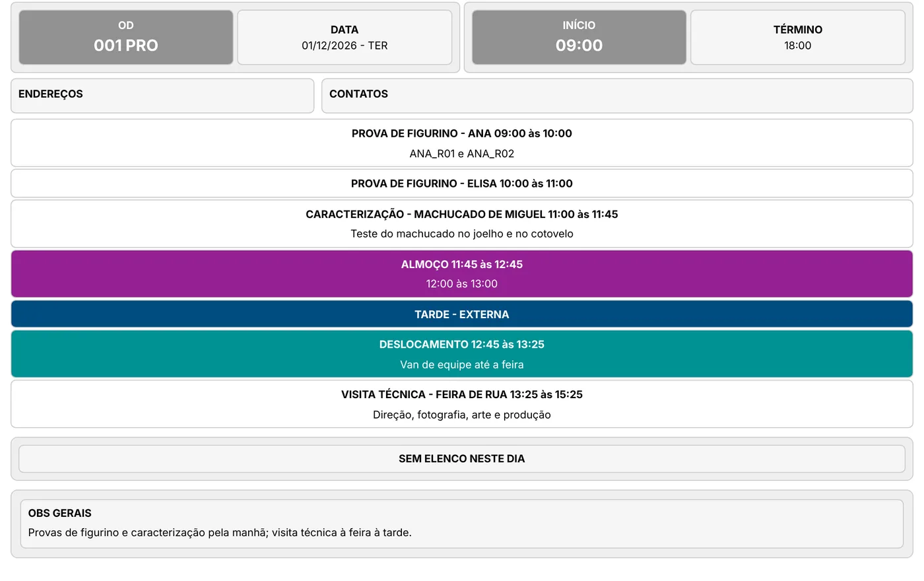924x581 pixels.
Task: Select the "09:00" start time under INÍCIO
Action: (x=579, y=46)
